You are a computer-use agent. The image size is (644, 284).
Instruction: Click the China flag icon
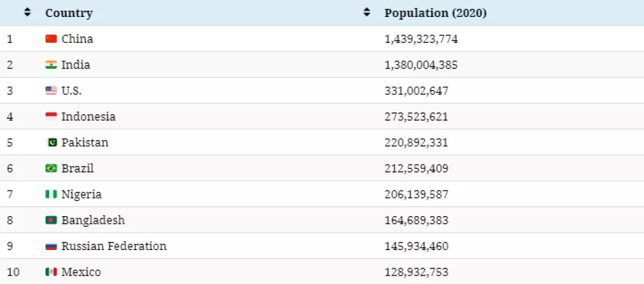pyautogui.click(x=51, y=39)
